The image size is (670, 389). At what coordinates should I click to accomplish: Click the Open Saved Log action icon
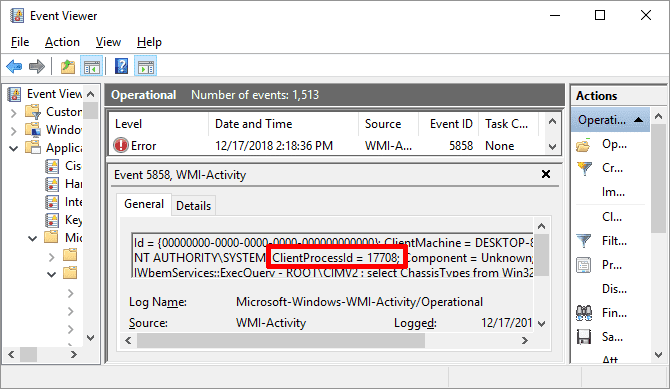pyautogui.click(x=583, y=145)
